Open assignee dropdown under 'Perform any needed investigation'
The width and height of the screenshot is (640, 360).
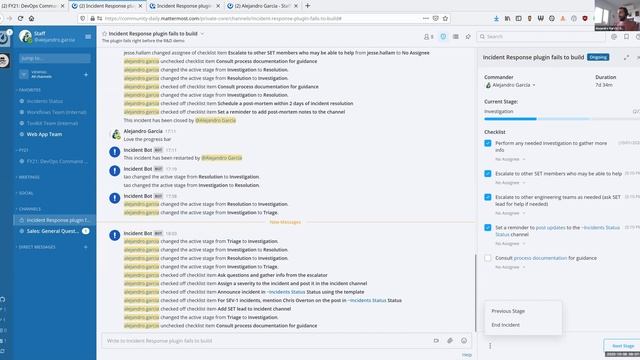(x=510, y=159)
